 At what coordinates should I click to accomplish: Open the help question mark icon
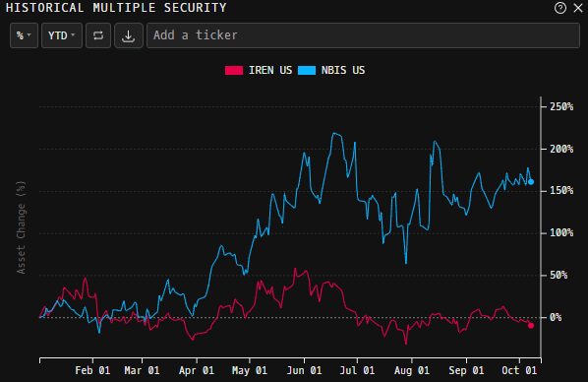560,8
